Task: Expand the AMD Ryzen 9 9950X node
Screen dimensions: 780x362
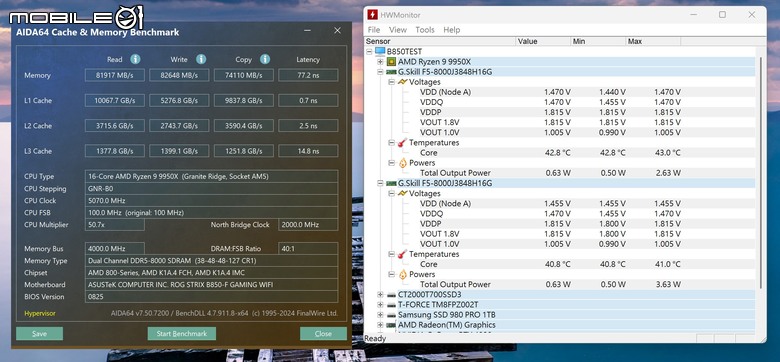Action: (x=380, y=62)
